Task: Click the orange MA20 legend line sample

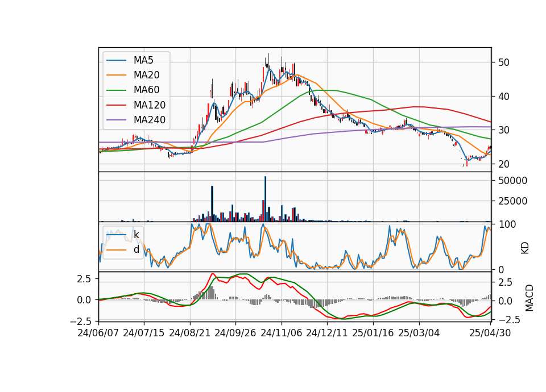Action: tap(116, 75)
